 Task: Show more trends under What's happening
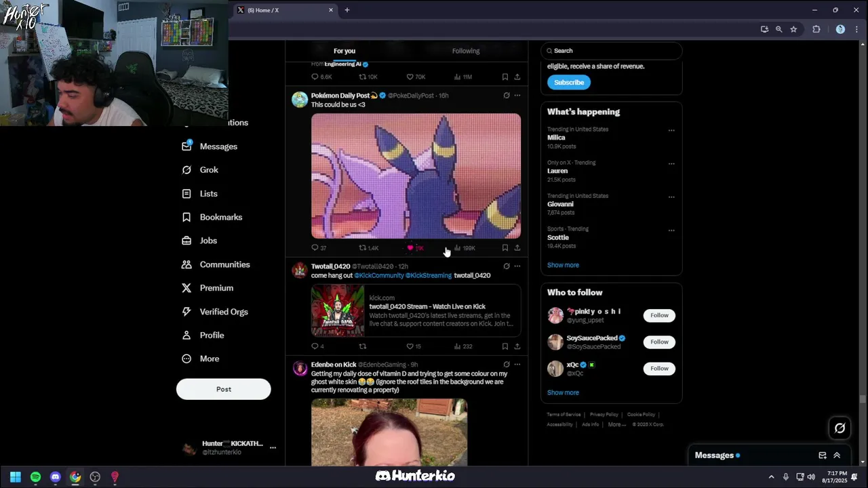[x=563, y=266]
